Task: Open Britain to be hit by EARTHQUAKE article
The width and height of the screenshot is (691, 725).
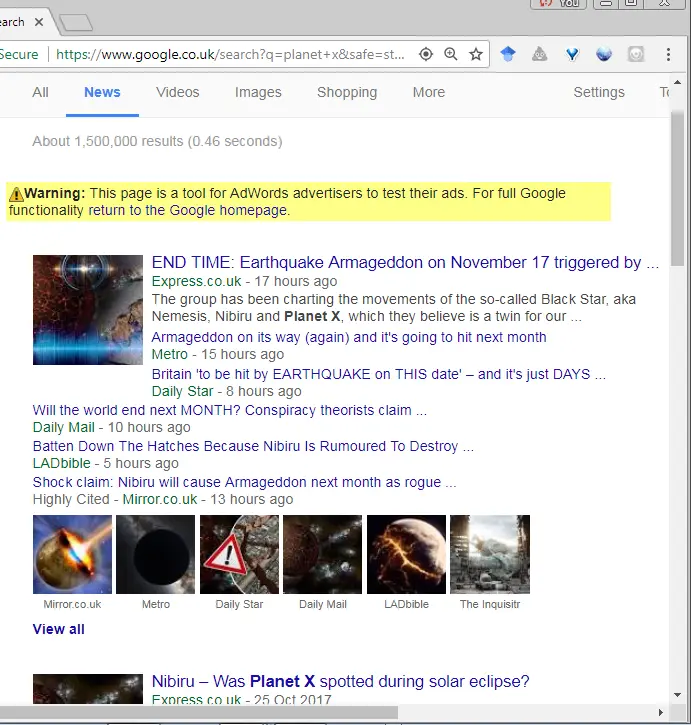Action: click(378, 374)
